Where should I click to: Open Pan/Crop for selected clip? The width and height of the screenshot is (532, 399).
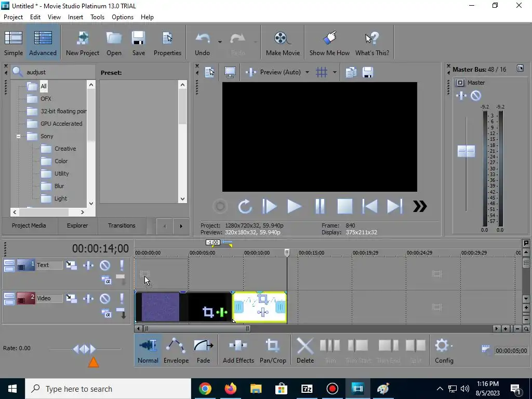point(273,351)
